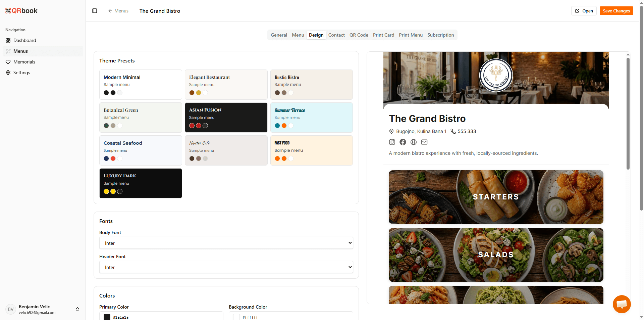Go to the Subscription tab
Screen dimensions: 644x320
click(441, 35)
